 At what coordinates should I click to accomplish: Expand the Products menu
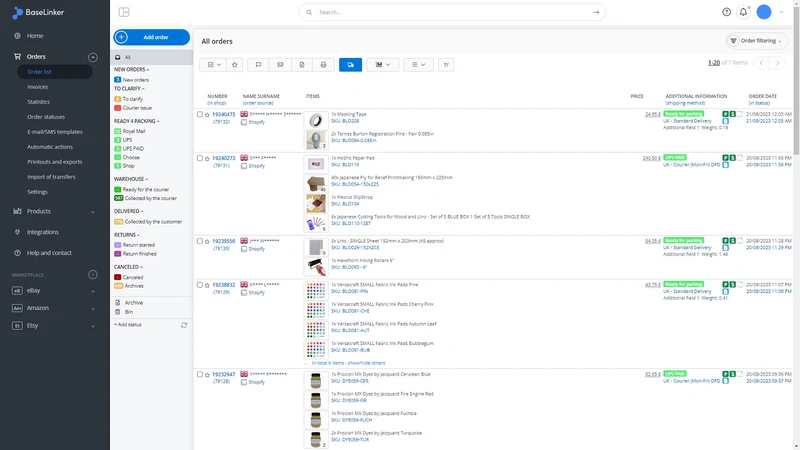pos(93,212)
